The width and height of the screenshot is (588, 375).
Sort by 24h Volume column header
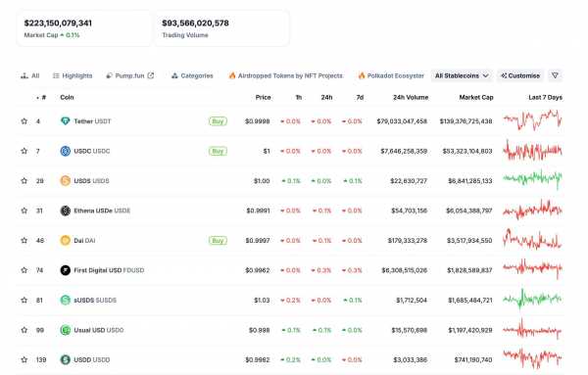click(x=411, y=97)
